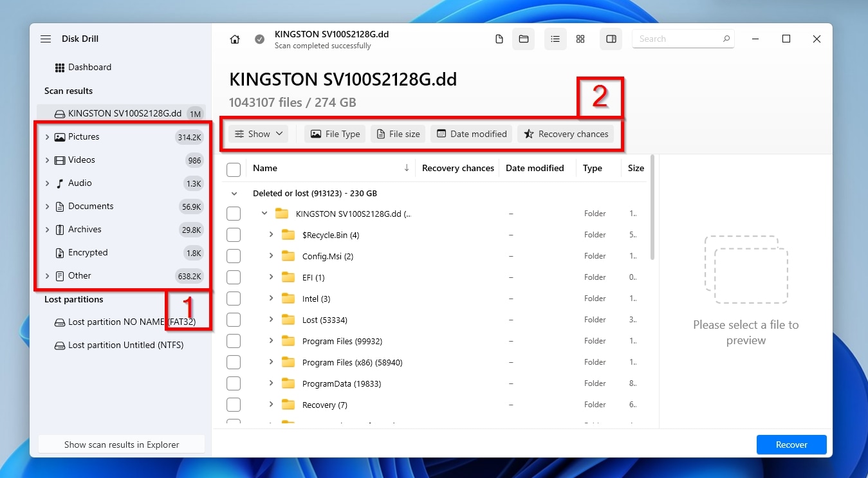
Task: Check the ProgramData folder checkbox
Action: pos(234,383)
